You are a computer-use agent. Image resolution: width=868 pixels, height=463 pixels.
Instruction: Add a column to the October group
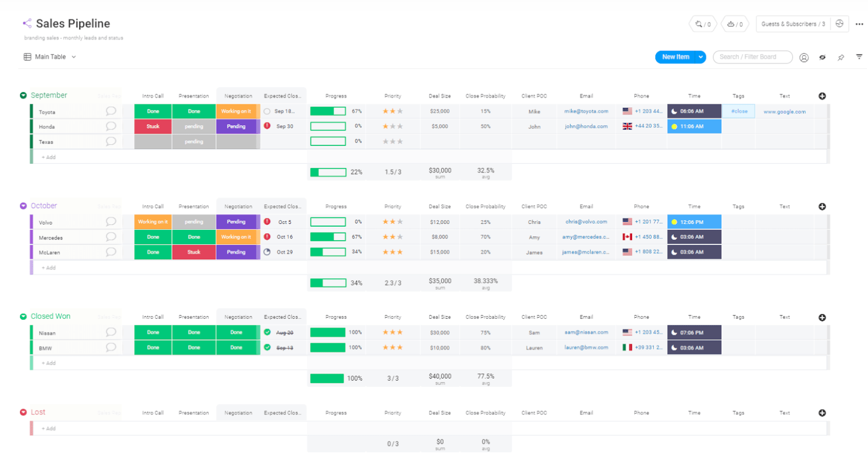click(x=822, y=207)
